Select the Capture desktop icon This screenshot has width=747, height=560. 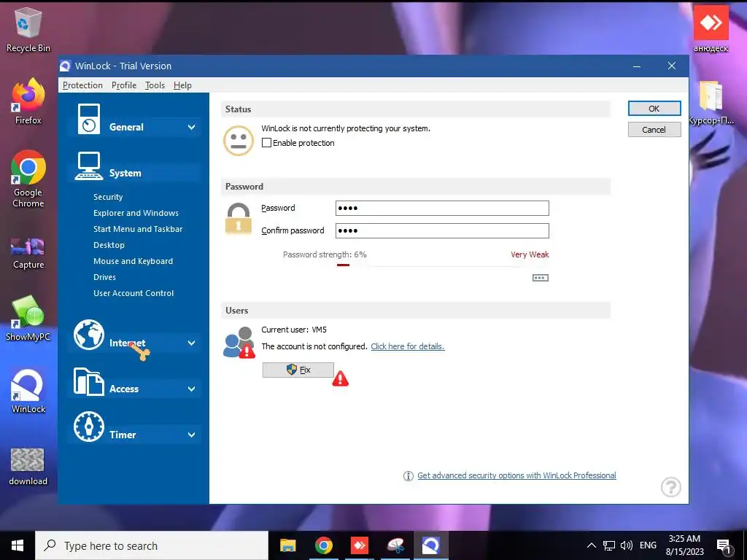click(28, 254)
